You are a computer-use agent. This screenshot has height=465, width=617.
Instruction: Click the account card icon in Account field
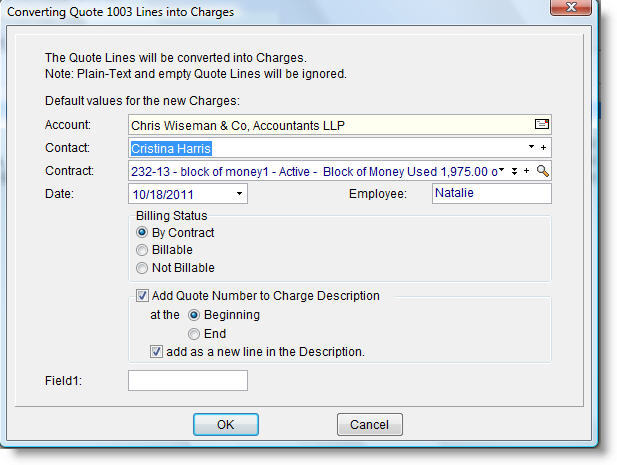(541, 124)
